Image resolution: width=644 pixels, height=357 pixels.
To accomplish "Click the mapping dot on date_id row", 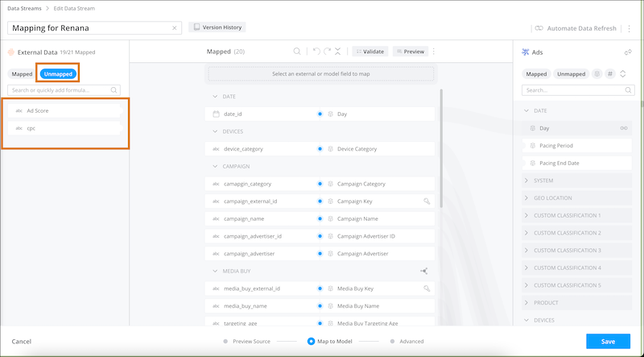I will click(320, 114).
